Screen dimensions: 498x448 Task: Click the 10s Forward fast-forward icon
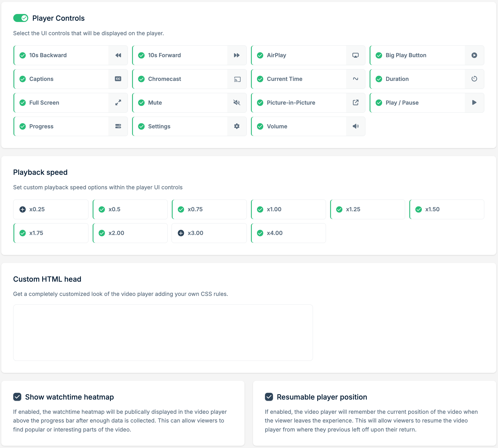(237, 55)
